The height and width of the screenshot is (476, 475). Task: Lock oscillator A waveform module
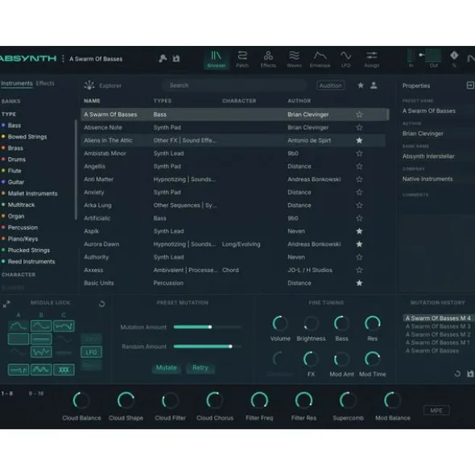coord(19,326)
